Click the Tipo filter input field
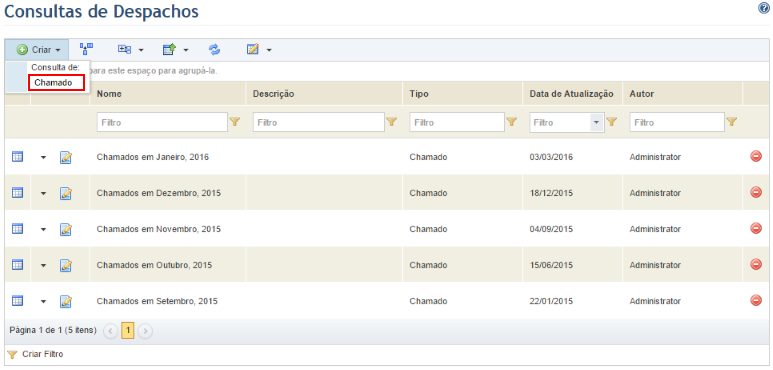Viewport: 773px width, 370px height. [457, 122]
